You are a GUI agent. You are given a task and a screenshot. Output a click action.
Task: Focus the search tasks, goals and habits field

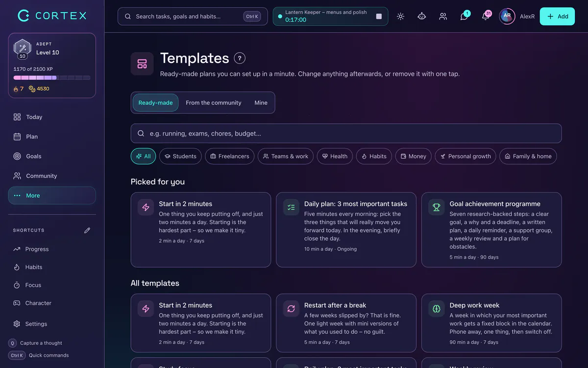pyautogui.click(x=193, y=16)
